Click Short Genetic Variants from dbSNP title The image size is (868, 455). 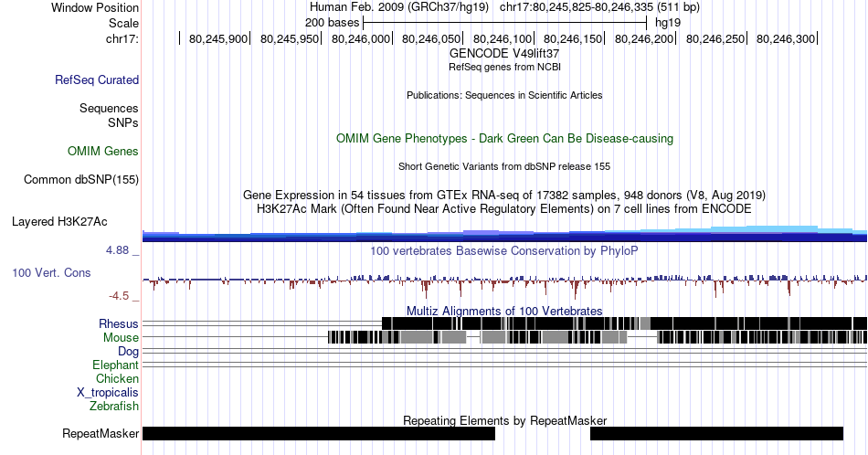tap(504, 166)
